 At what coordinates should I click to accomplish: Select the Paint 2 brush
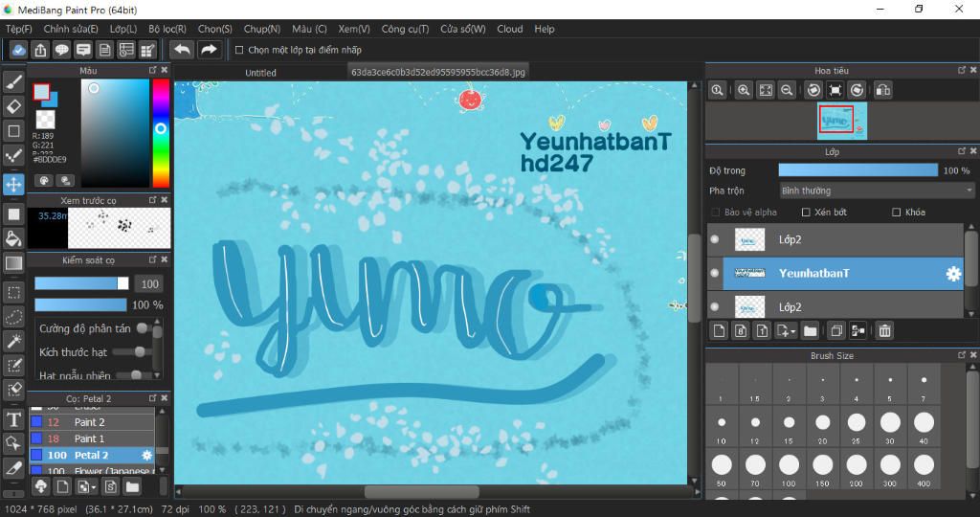coord(92,422)
